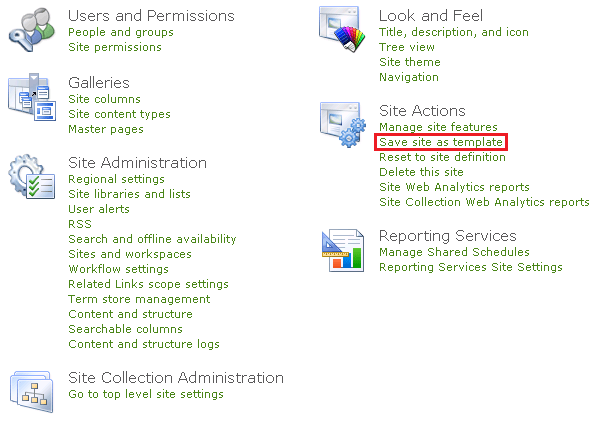Click the Users and Permissions heading

(x=151, y=16)
